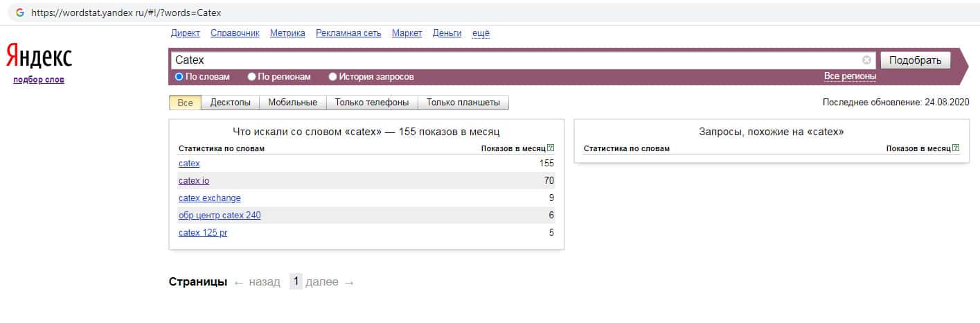Image resolution: width=980 pixels, height=323 pixels.
Task: Switch to the 'Только планшеты' tab
Action: point(463,103)
